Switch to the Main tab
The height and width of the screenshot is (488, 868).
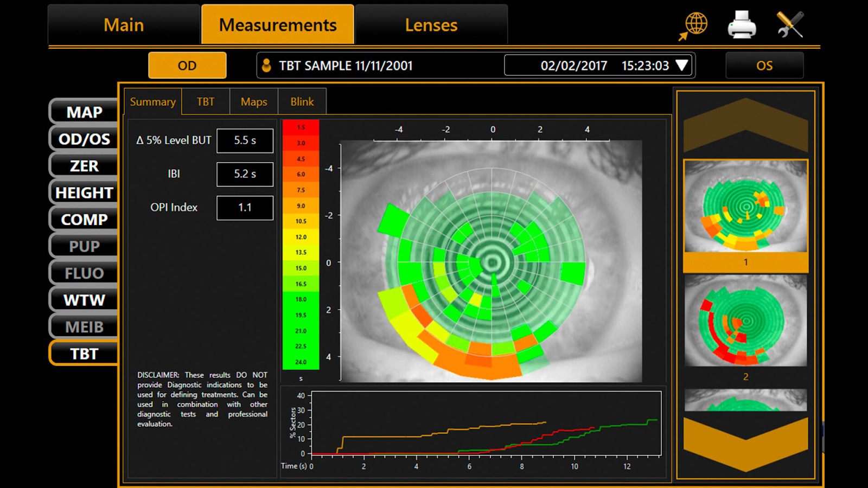[x=124, y=25]
